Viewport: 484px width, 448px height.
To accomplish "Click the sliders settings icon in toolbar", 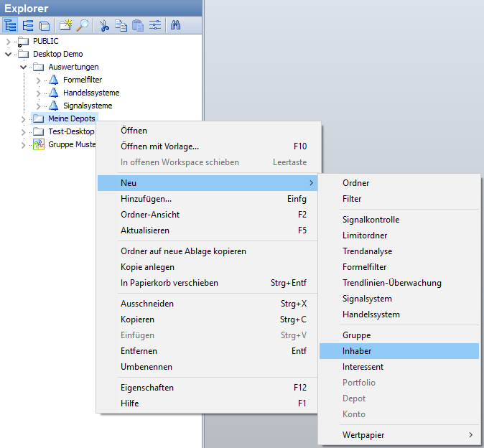I will [x=154, y=26].
